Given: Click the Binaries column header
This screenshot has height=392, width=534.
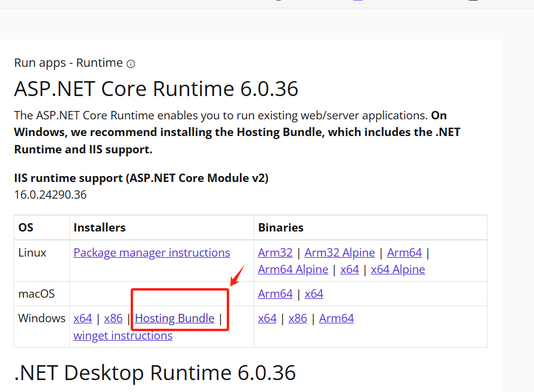Looking at the screenshot, I should point(280,227).
